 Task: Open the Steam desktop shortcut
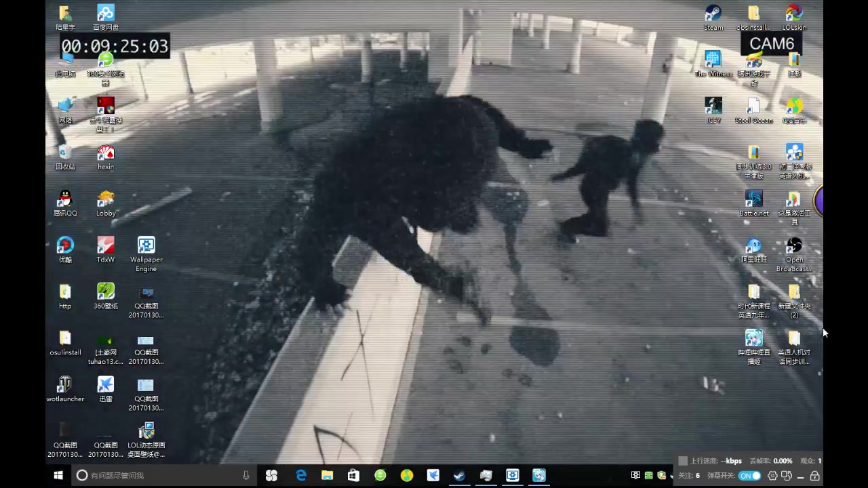click(713, 18)
